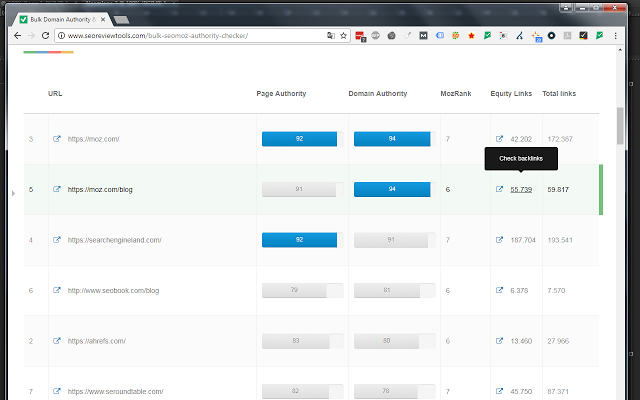Open the black checkbox extension icon
640x400 pixels.
click(583, 36)
